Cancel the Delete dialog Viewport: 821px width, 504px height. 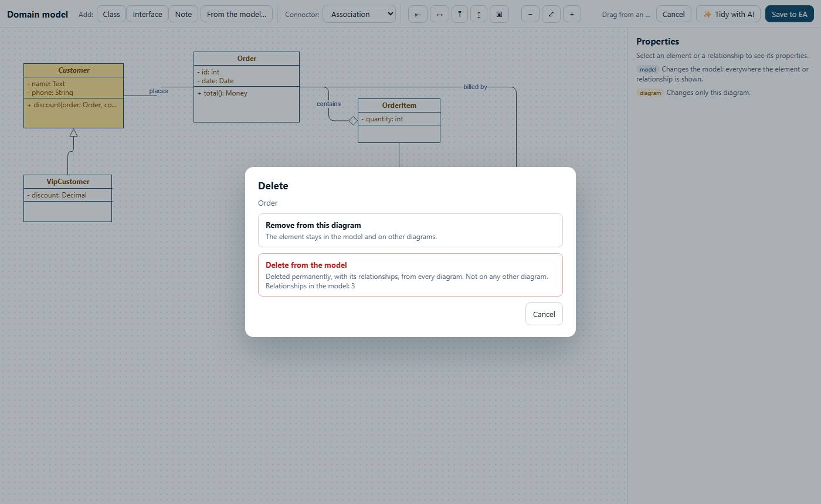[x=544, y=314]
